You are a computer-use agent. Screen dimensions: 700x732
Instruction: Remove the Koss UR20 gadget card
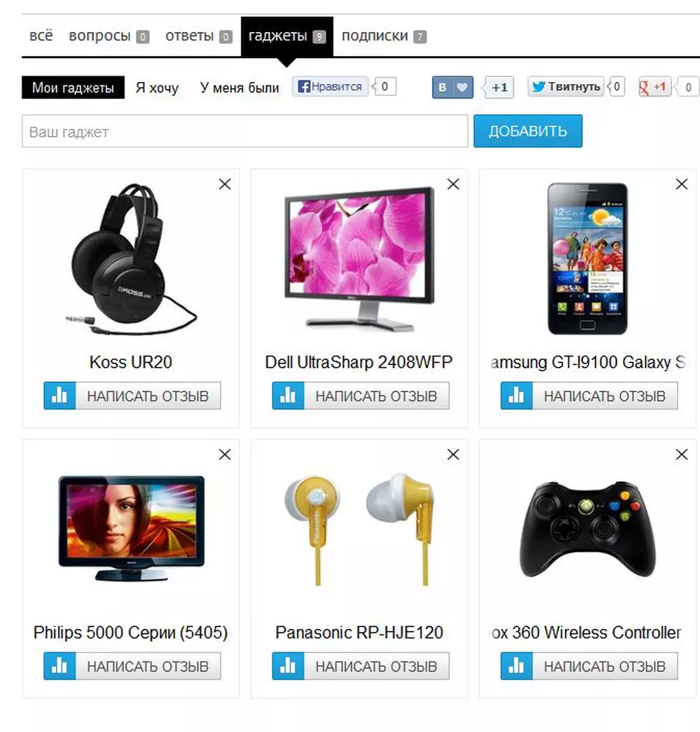point(225,184)
